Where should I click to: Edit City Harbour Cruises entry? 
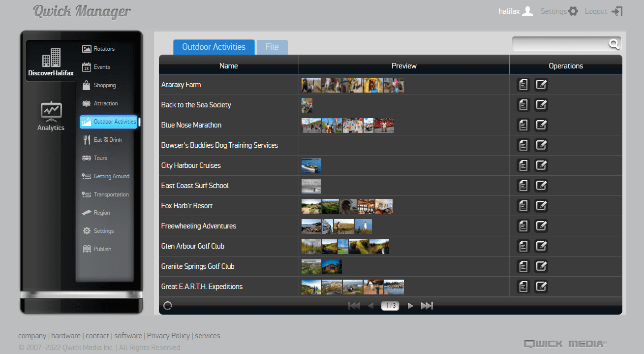click(x=541, y=165)
